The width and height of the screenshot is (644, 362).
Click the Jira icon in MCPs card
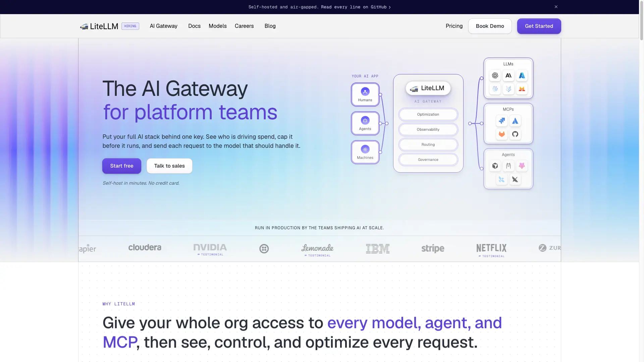click(x=502, y=121)
